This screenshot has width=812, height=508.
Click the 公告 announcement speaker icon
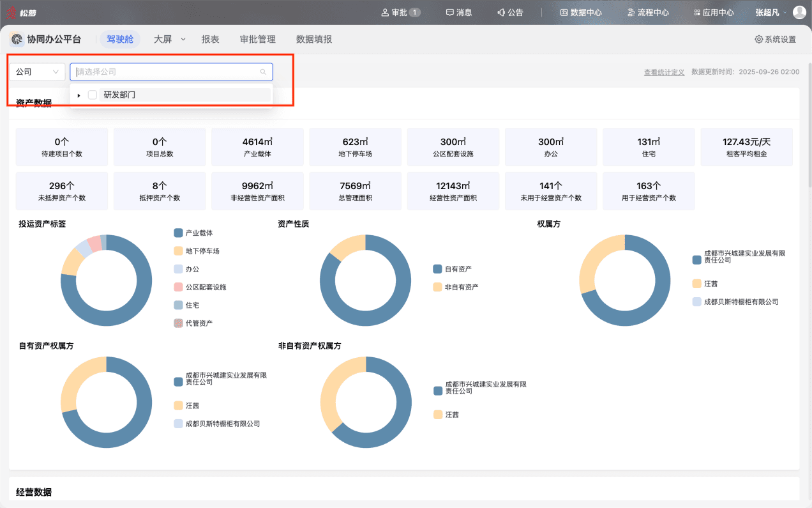pos(501,12)
